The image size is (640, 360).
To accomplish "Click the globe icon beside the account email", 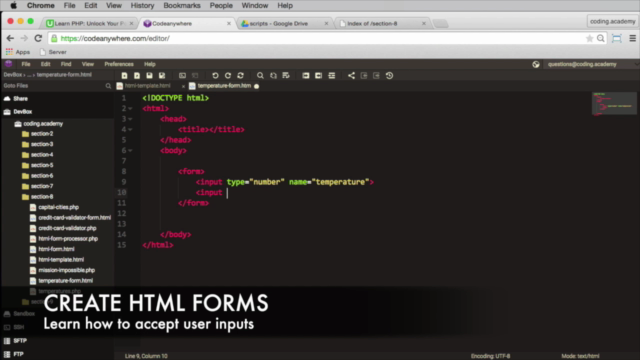I will click(536, 64).
